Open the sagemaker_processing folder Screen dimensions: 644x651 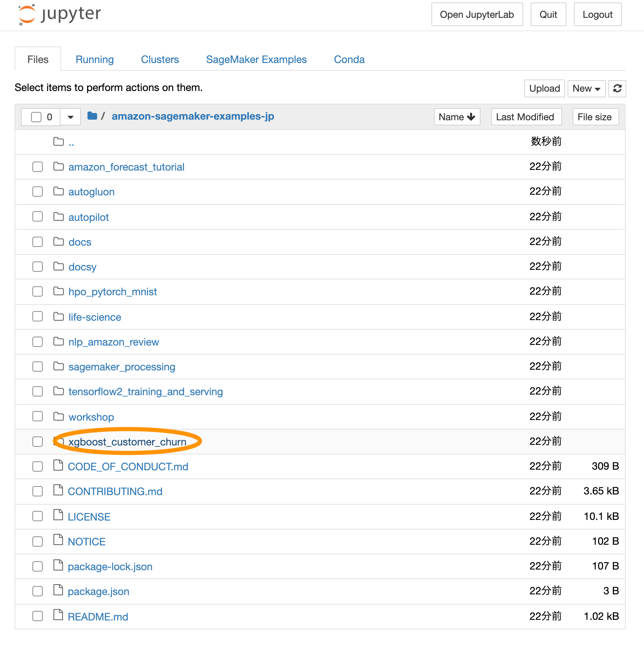pyautogui.click(x=122, y=367)
